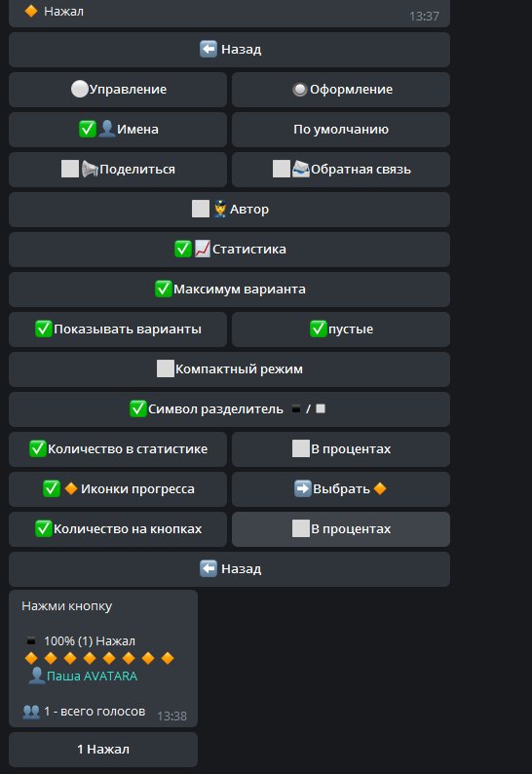Click the left arrow icon on top Назад
532x774 pixels.
pyautogui.click(x=208, y=49)
